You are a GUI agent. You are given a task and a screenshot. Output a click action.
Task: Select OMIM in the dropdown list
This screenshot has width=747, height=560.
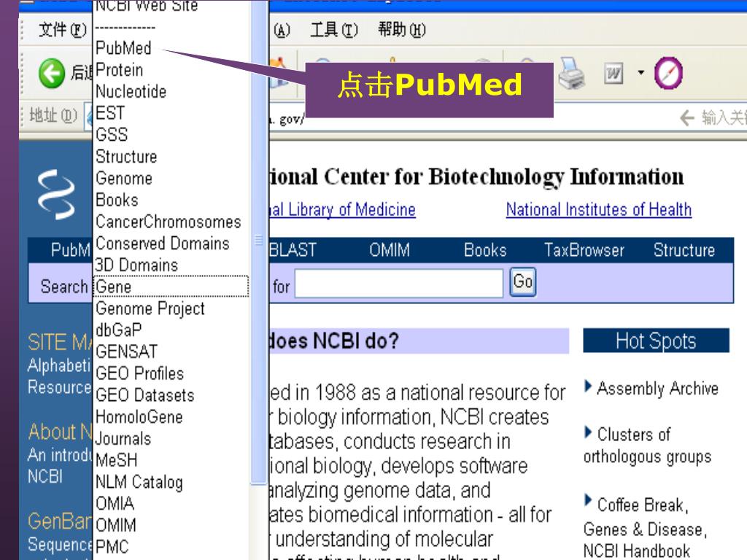pos(116,525)
